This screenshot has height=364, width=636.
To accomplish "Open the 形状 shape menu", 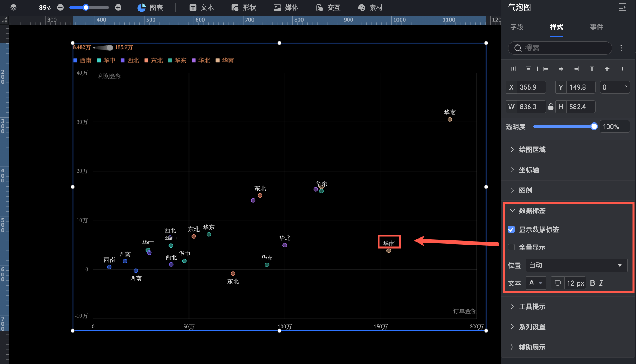I will click(244, 8).
